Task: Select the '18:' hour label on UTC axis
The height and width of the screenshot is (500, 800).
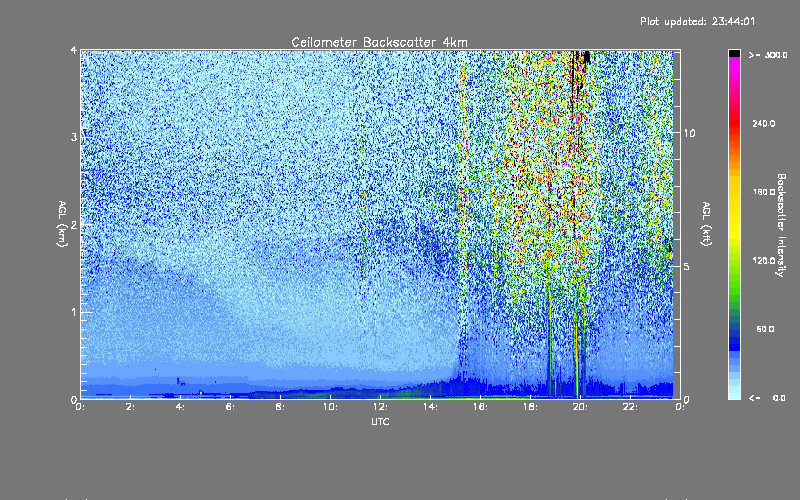Action: click(x=530, y=407)
